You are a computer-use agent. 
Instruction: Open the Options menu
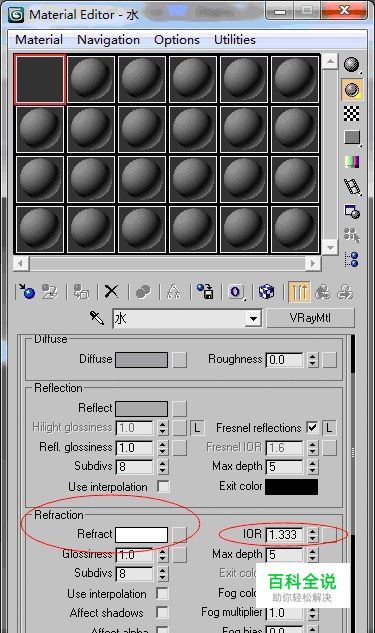[x=177, y=40]
